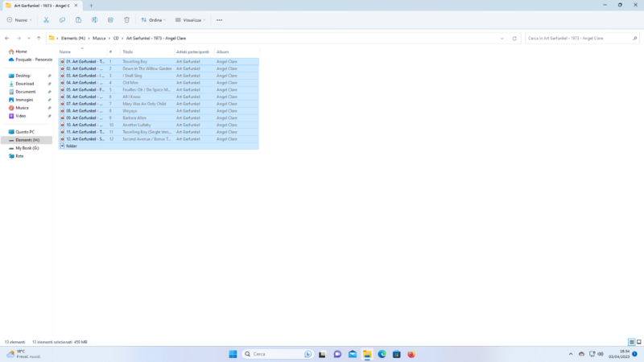Open the three-dot more options menu
The image size is (644, 362).
pyautogui.click(x=219, y=19)
